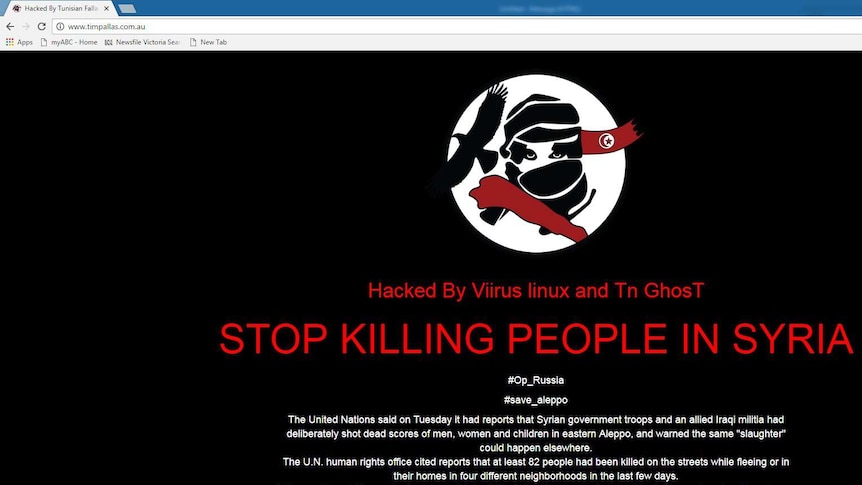Click the United Nations said on Tuesday paragraph
The width and height of the screenshot is (862, 485).
tap(536, 433)
